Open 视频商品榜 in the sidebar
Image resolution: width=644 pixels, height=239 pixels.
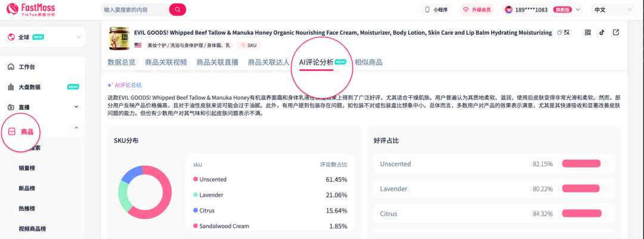pos(32,228)
